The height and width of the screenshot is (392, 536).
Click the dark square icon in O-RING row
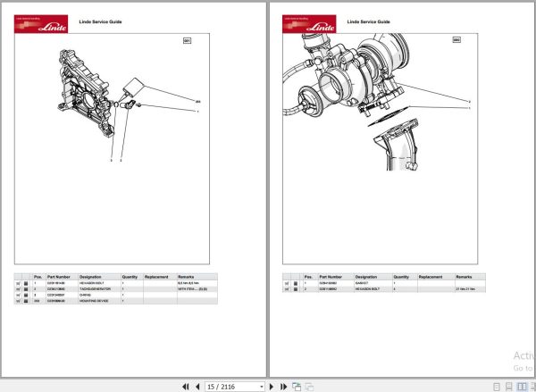coord(26,295)
